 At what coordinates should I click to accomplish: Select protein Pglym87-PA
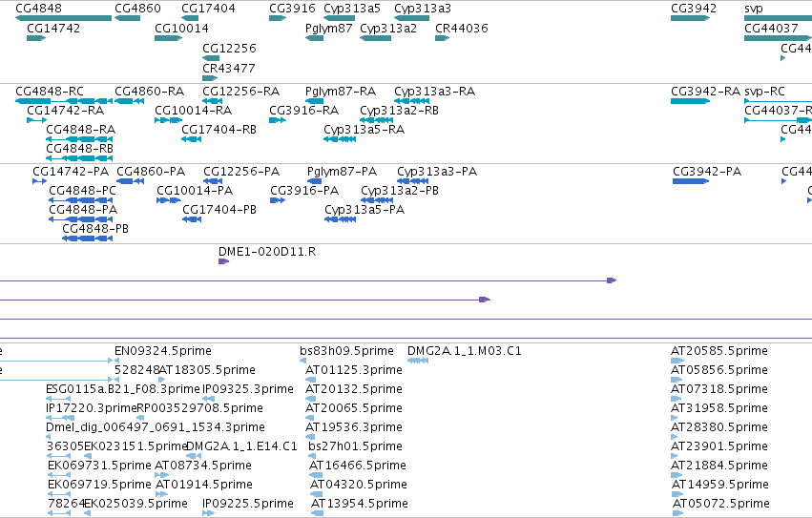click(x=314, y=181)
